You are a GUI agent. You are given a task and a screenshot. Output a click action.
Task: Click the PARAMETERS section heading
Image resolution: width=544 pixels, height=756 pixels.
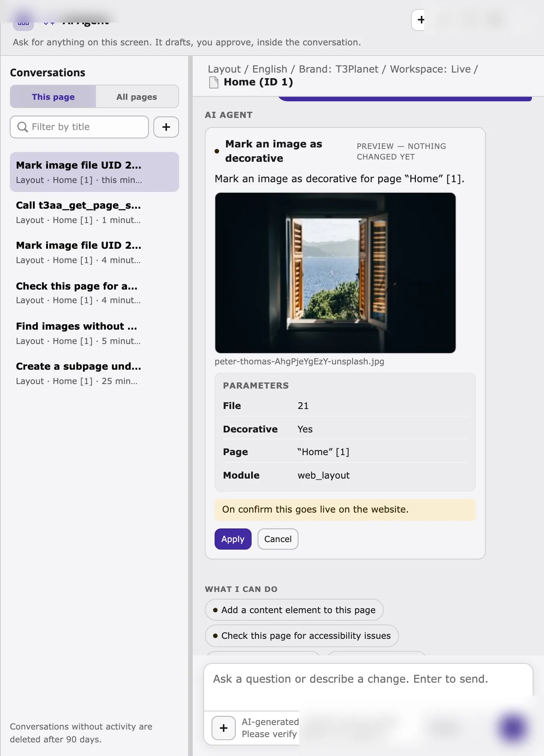point(256,386)
